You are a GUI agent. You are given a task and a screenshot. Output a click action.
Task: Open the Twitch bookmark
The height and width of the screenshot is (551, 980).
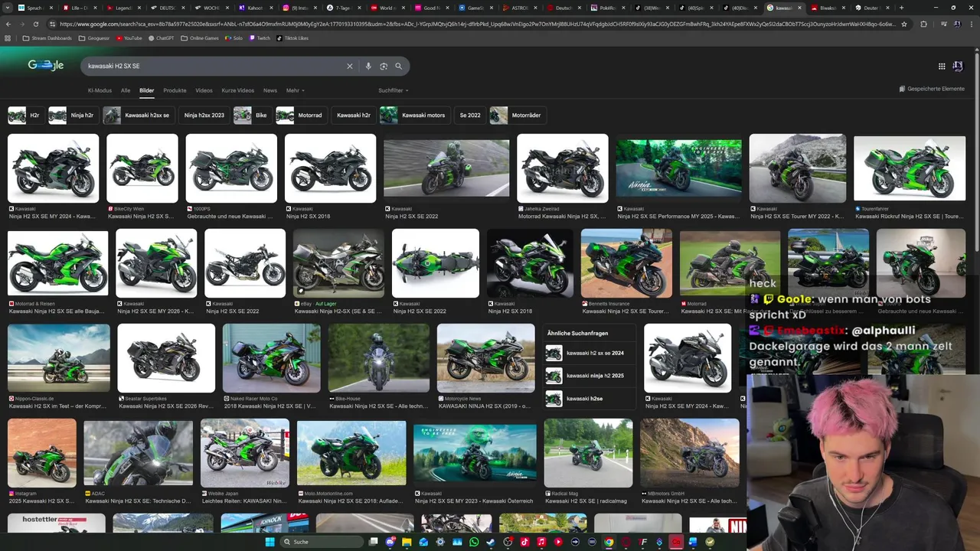pyautogui.click(x=260, y=37)
